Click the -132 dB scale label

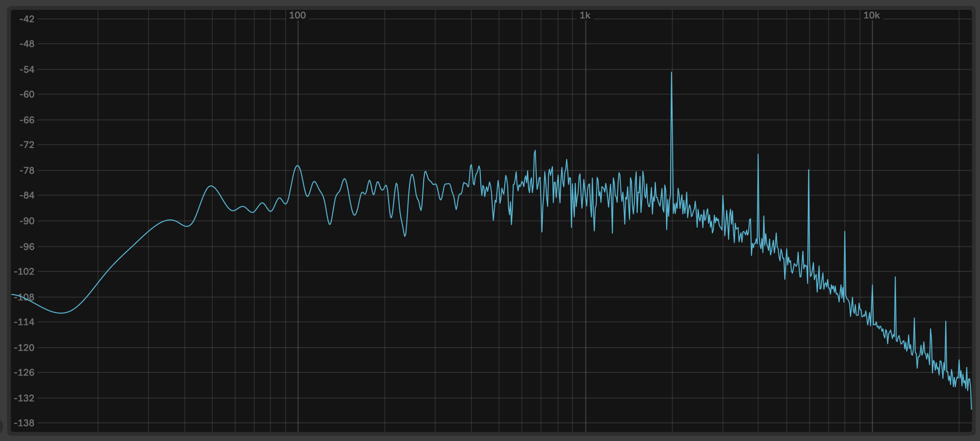(x=24, y=398)
